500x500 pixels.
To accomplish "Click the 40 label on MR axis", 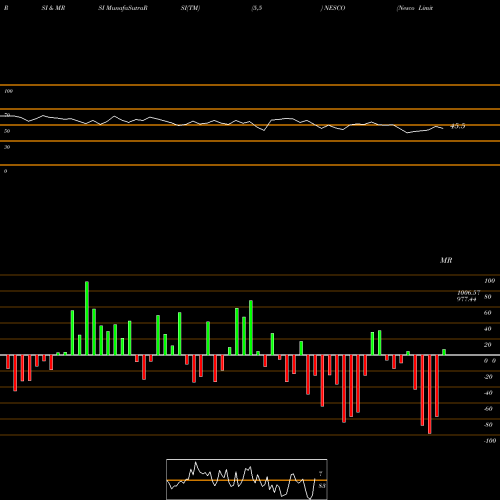I will coord(487,329).
